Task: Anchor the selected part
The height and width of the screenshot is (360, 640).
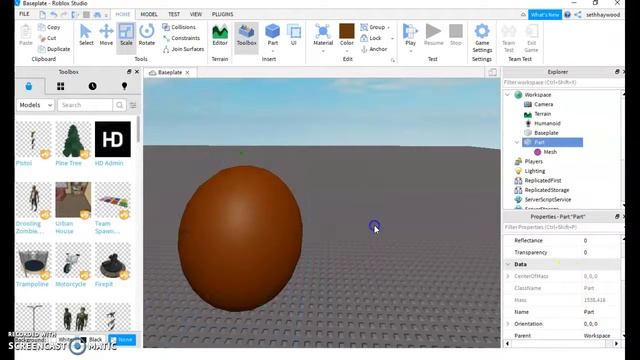Action: pyautogui.click(x=374, y=49)
